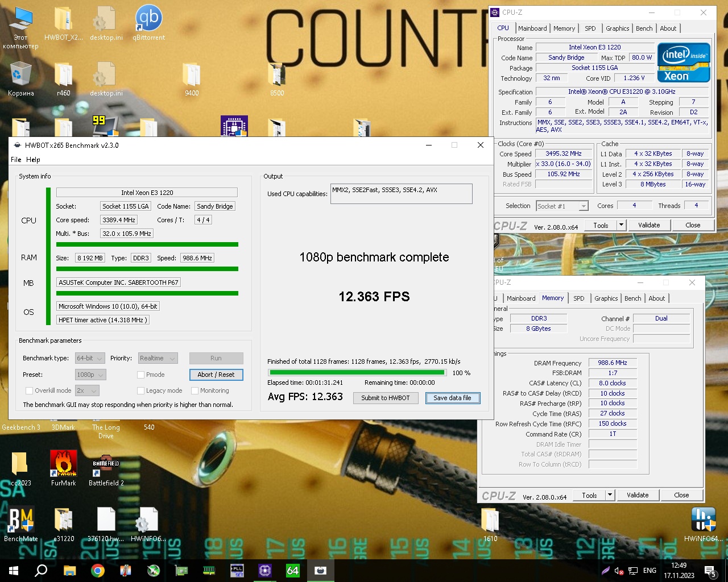Open the e31220 folder on desktop
This screenshot has width=728, height=582.
pyautogui.click(x=64, y=523)
